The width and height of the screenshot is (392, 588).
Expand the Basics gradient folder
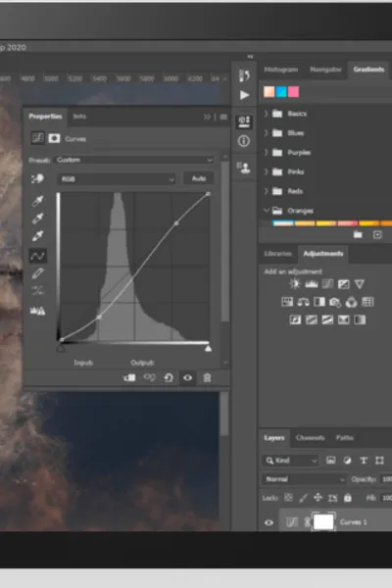(x=267, y=114)
